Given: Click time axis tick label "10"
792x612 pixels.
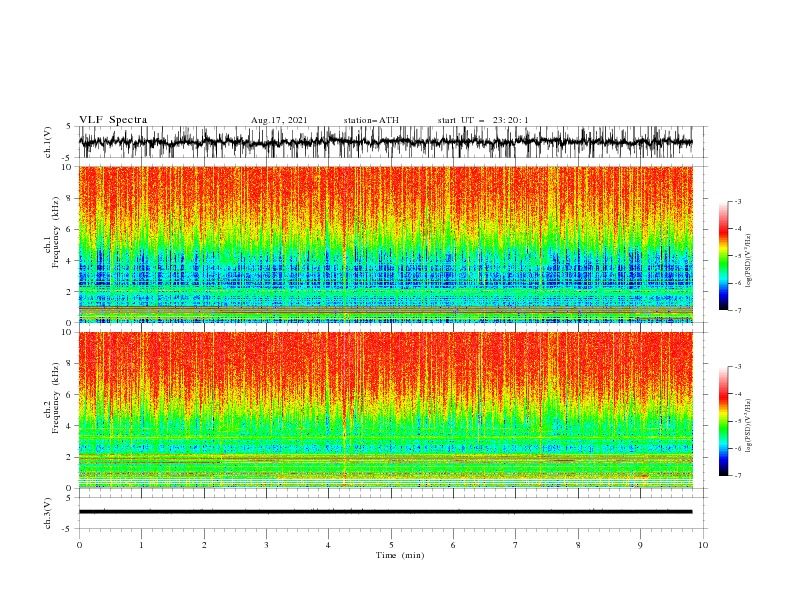Looking at the screenshot, I should tap(703, 545).
